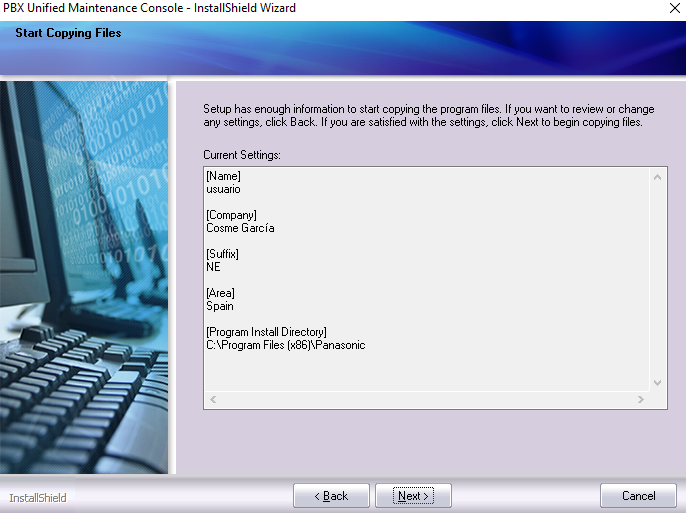This screenshot has width=686, height=513.
Task: Click the wizard window title text
Action: (150, 8)
